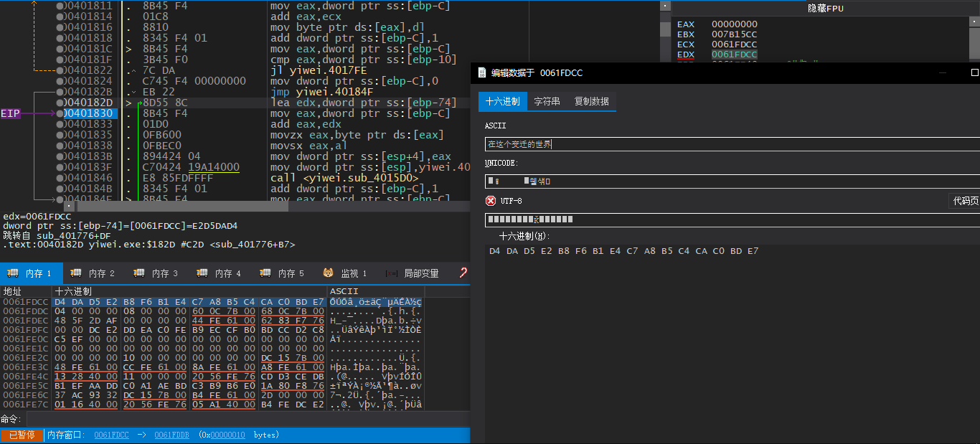The width and height of the screenshot is (980, 444).
Task: Click the red UTF-8 error icon
Action: tap(491, 201)
